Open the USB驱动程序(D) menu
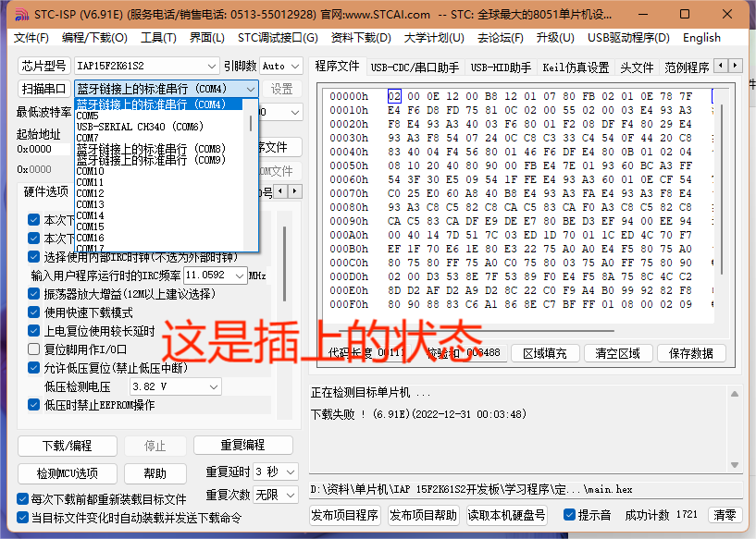756x539 pixels. click(x=628, y=38)
